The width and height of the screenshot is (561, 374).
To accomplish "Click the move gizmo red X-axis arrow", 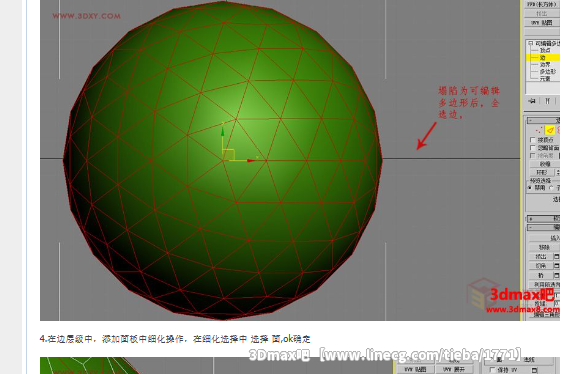I will pyautogui.click(x=250, y=160).
